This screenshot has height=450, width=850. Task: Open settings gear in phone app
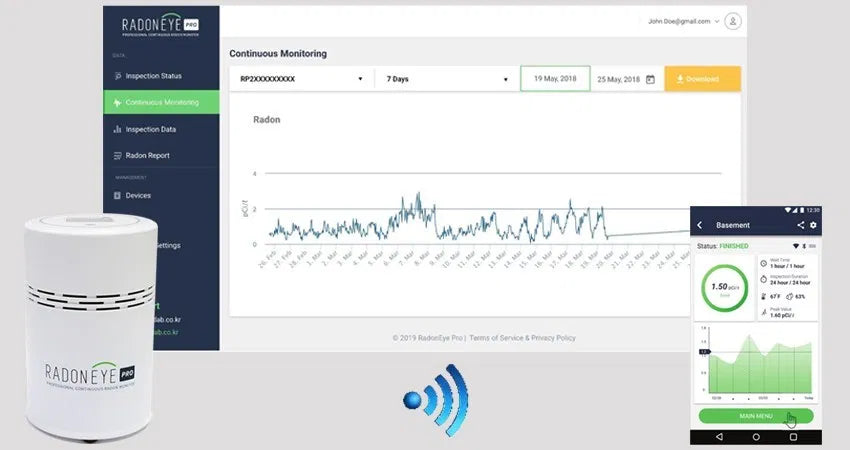(x=813, y=226)
